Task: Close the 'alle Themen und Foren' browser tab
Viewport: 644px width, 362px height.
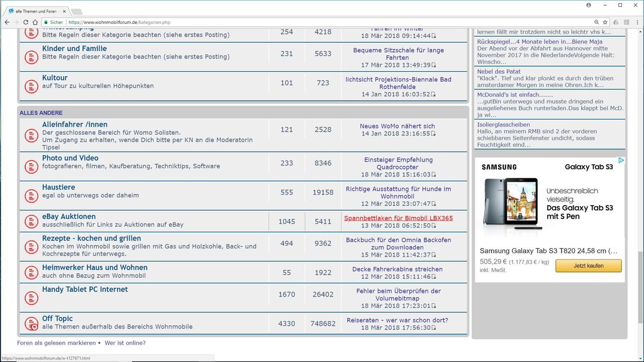Action: point(64,11)
